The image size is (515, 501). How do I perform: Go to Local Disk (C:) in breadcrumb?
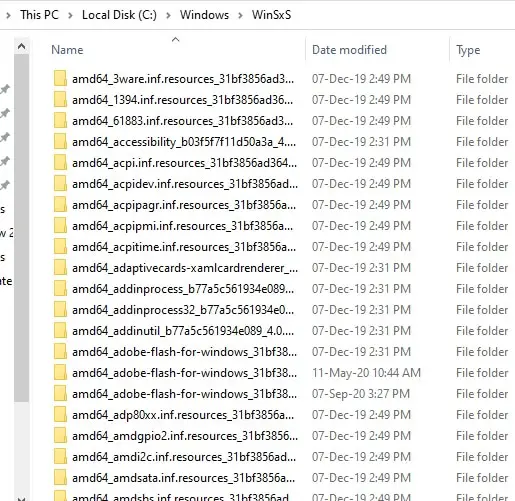pyautogui.click(x=119, y=15)
